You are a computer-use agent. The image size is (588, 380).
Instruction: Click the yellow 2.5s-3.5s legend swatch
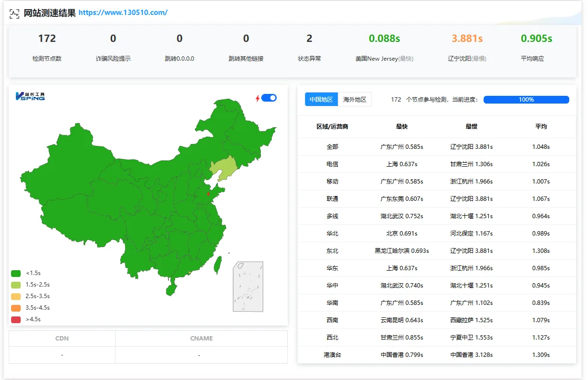click(x=16, y=296)
